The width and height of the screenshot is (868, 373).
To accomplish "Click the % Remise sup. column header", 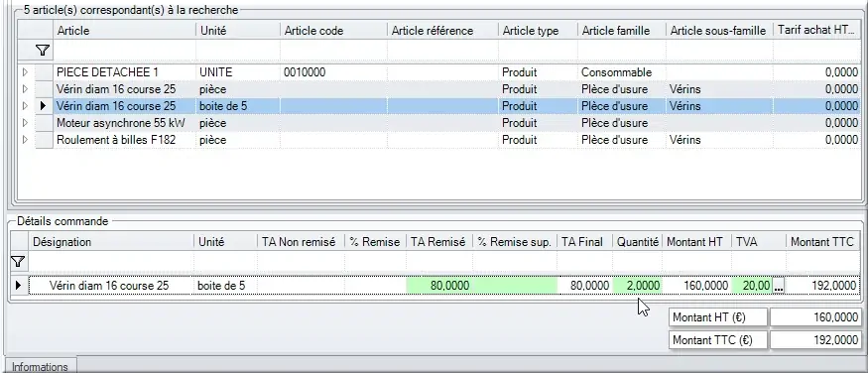I will 515,242.
